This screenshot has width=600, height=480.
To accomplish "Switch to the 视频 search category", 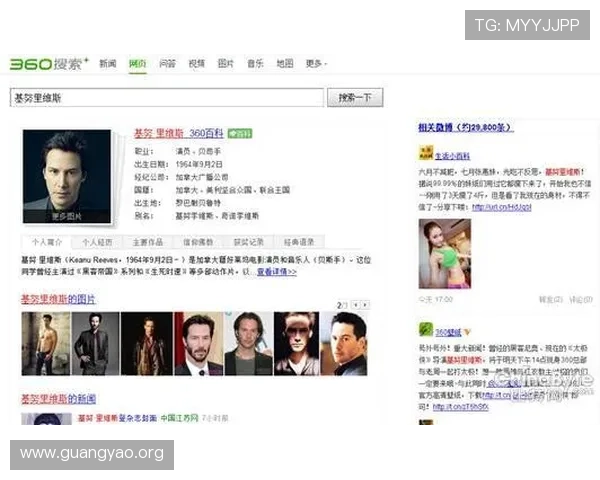I will coord(197,63).
